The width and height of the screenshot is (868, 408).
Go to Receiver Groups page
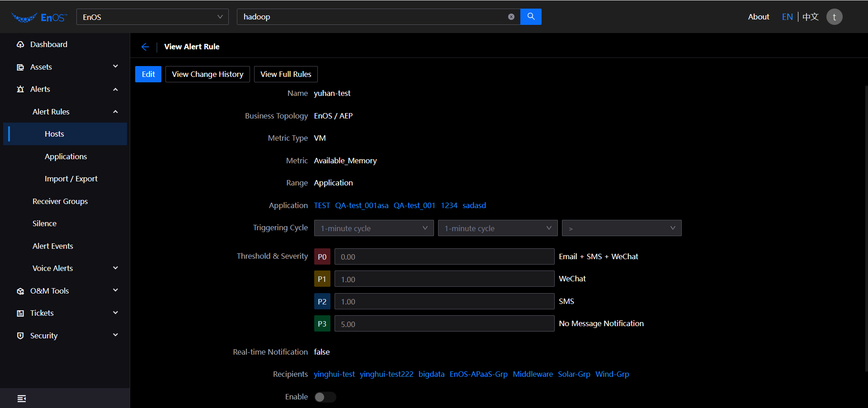(x=60, y=201)
